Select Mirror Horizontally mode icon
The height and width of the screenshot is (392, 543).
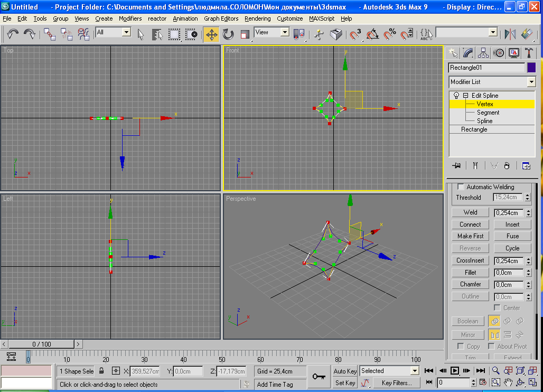(494, 335)
